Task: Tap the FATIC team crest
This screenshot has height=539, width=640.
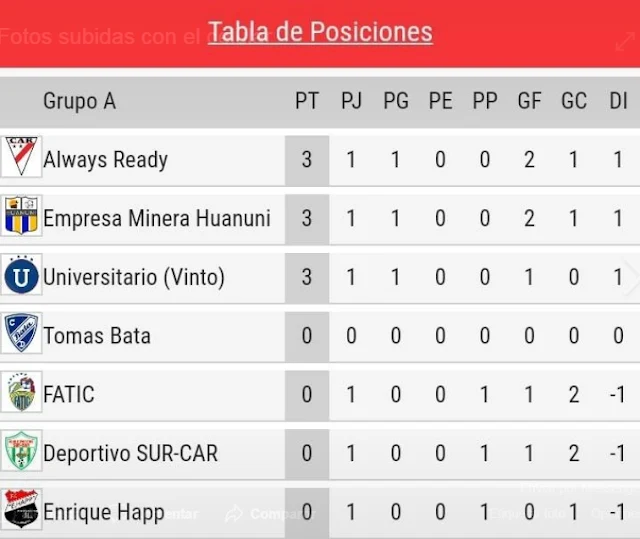Action: coord(21,392)
